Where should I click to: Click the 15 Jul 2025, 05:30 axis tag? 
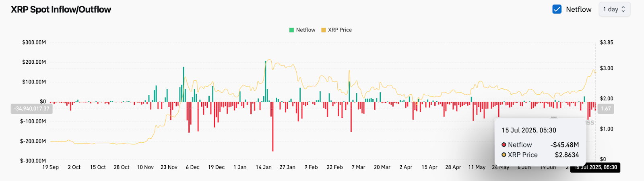[x=595, y=167]
